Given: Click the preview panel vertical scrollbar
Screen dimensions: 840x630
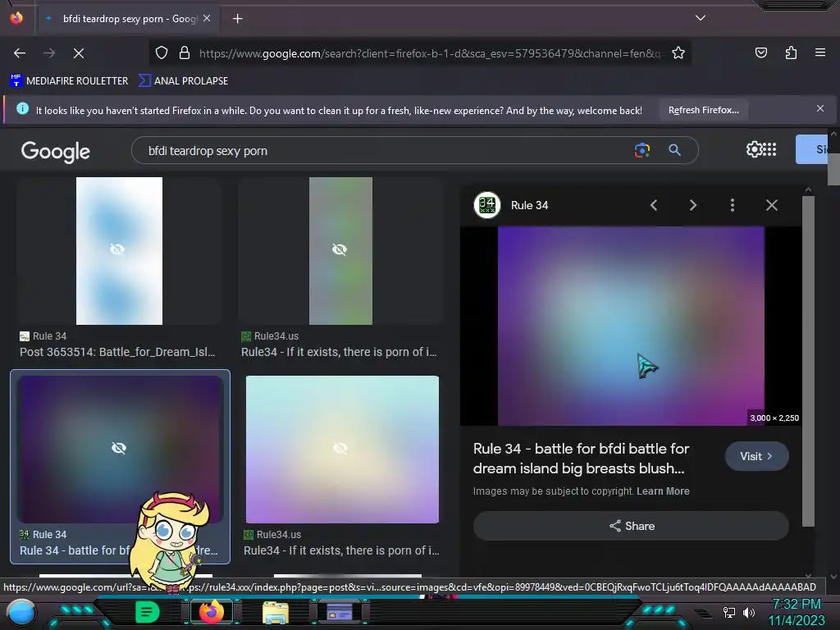Looking at the screenshot, I should pyautogui.click(x=808, y=362).
